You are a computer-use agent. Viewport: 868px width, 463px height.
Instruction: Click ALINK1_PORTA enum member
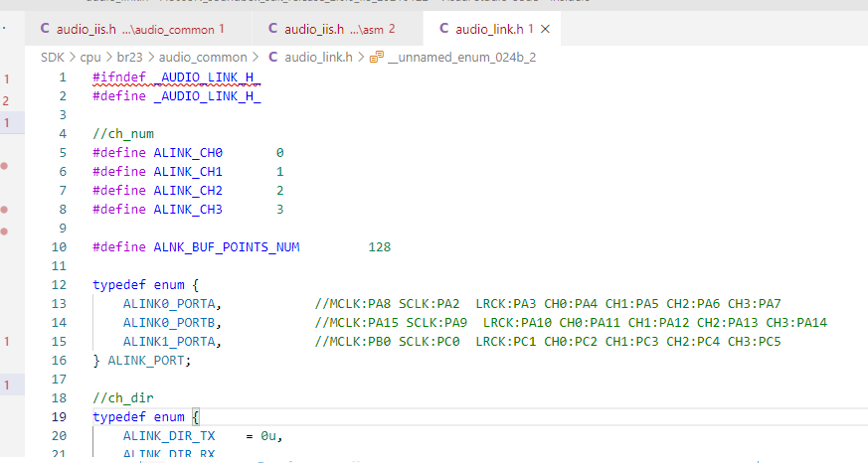[x=169, y=342]
